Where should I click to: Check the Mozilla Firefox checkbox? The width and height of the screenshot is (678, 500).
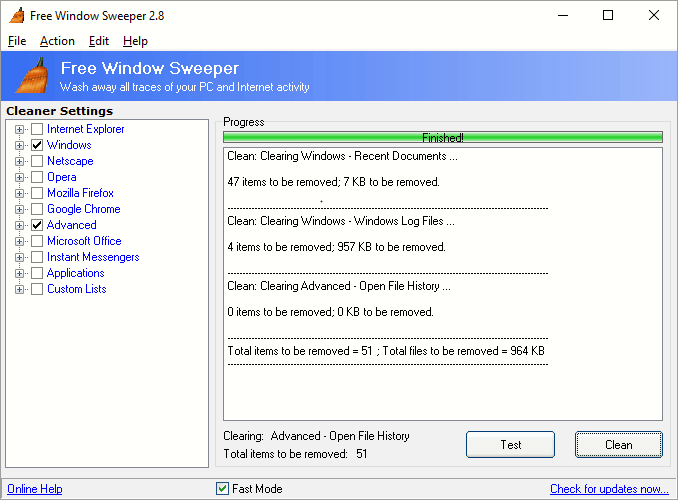(37, 193)
